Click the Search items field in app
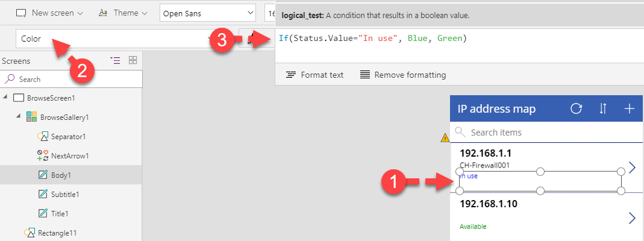644x241 pixels. click(546, 132)
